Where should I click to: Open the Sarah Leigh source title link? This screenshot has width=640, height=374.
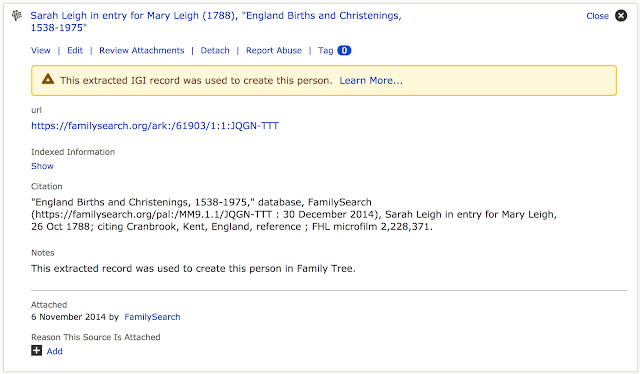coord(216,21)
